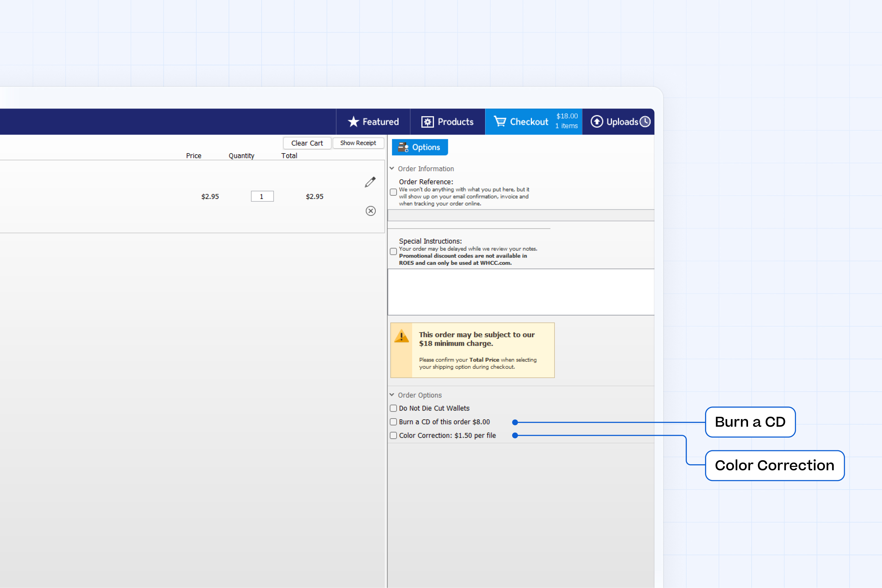Click the Clear Cart button

(x=307, y=143)
